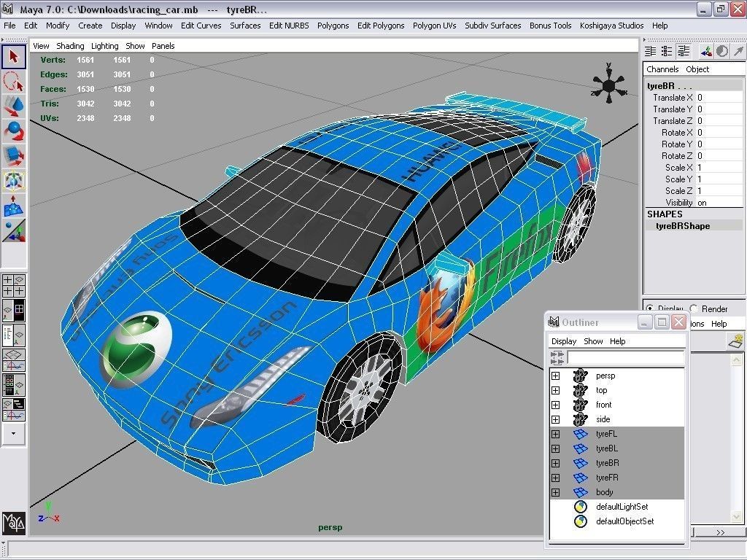This screenshot has height=560, width=747.
Task: Click the half-shaded circle speed icon
Action: [x=722, y=51]
